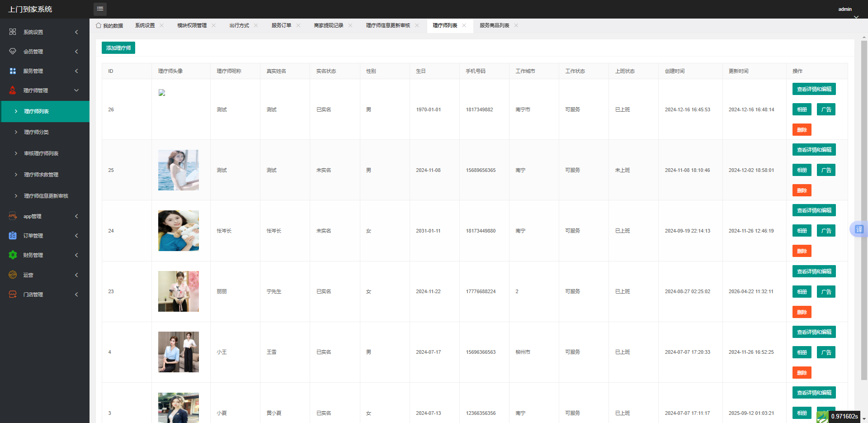
Task: Click the 会员管理 diamond icon
Action: [13, 52]
